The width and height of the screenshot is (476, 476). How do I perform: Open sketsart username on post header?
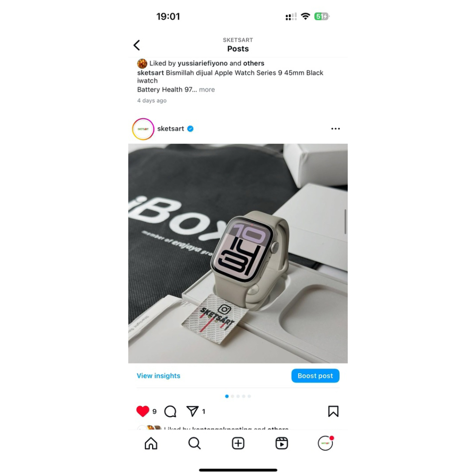click(x=171, y=129)
